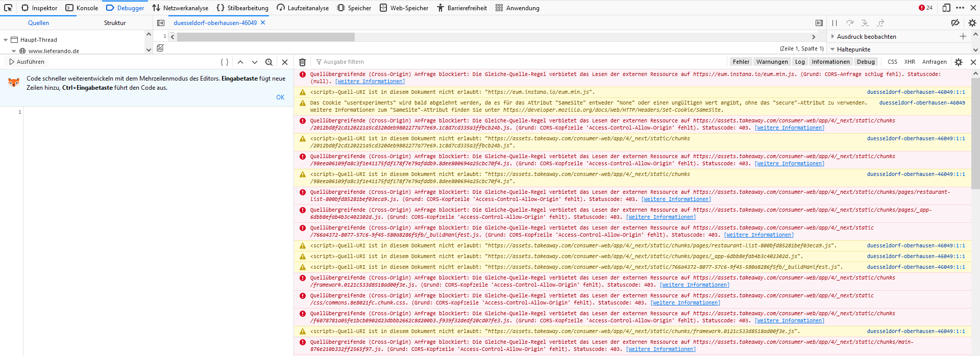The height and width of the screenshot is (356, 980).
Task: Collapse the Haupt-Thread tree node
Action: (6, 40)
